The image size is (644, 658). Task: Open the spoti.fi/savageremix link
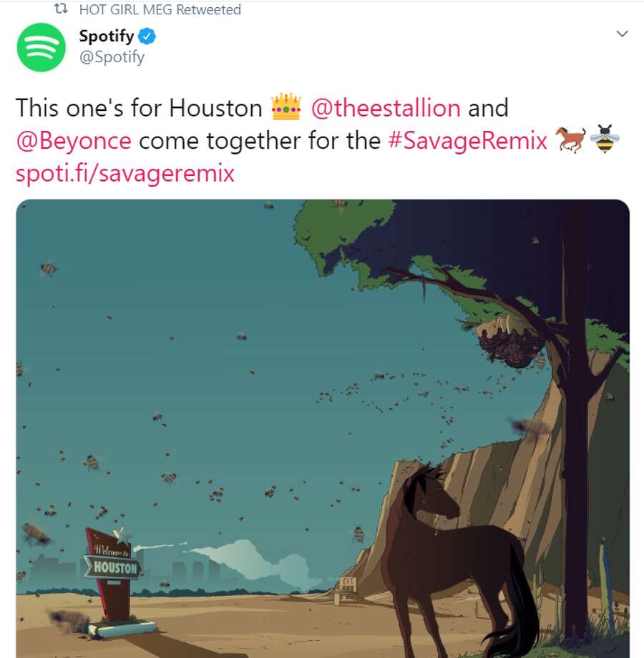pyautogui.click(x=125, y=173)
